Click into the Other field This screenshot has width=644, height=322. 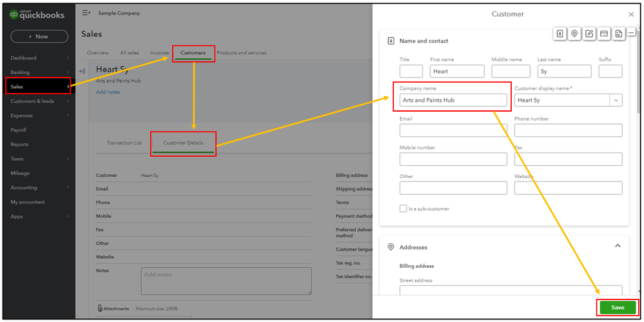click(x=453, y=188)
